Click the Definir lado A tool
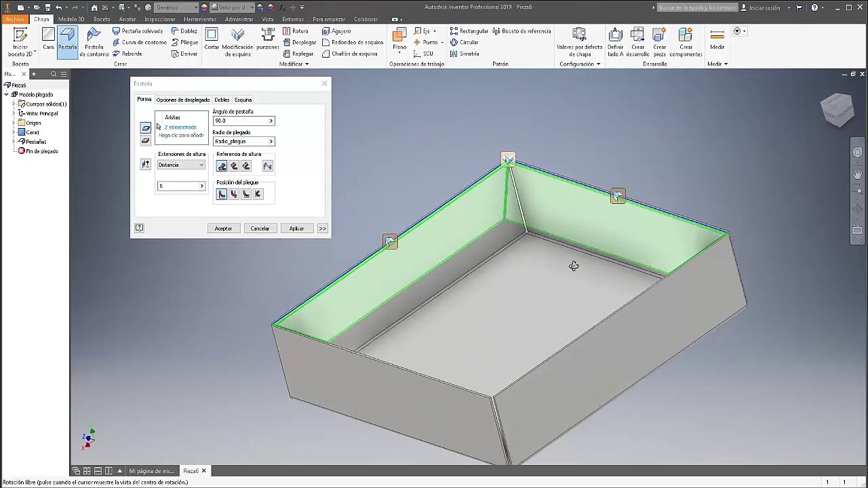This screenshot has width=868, height=488. 615,42
